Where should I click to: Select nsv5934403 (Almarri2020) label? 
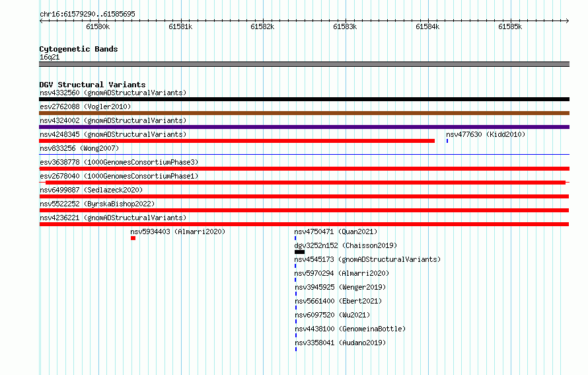[178, 231]
